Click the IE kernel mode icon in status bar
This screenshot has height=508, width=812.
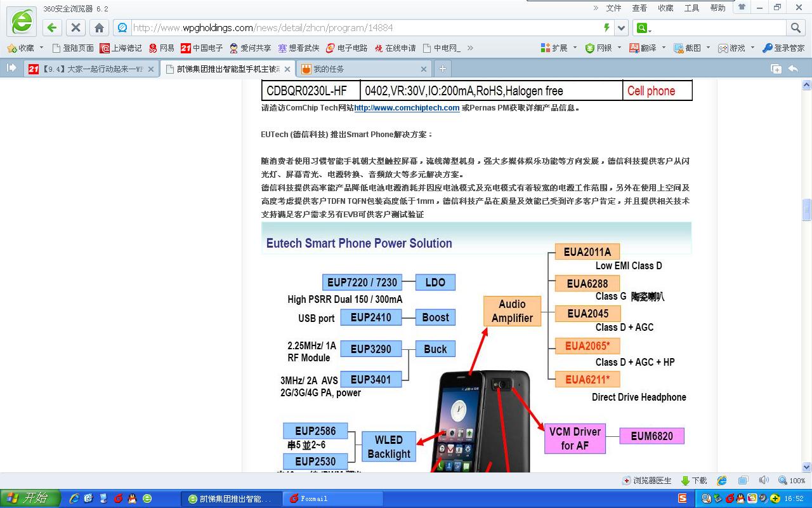tap(722, 481)
